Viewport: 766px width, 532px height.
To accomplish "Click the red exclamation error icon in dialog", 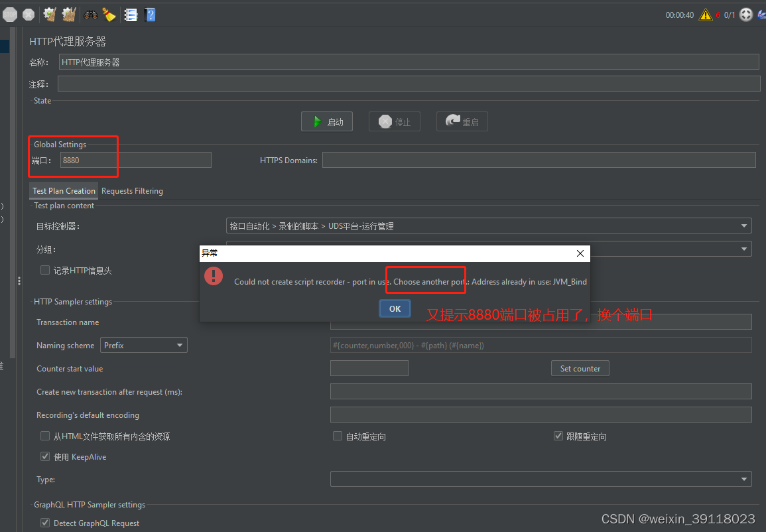I will click(x=214, y=276).
